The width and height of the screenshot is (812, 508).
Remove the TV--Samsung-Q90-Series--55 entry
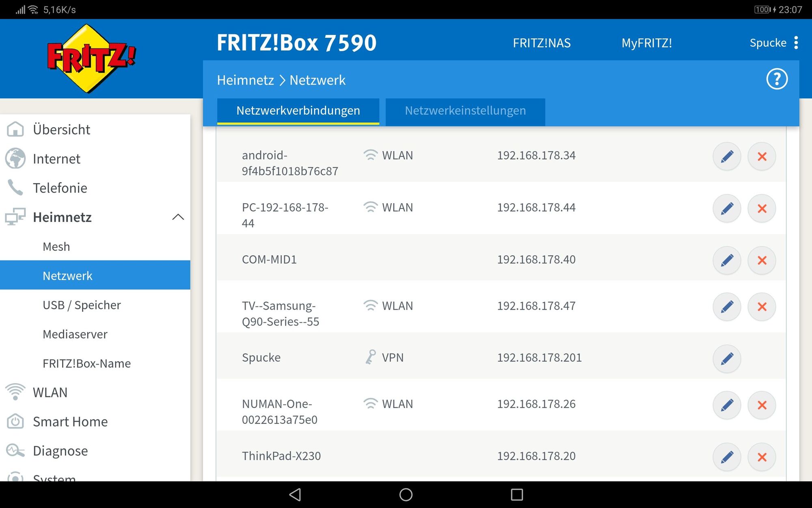762,306
